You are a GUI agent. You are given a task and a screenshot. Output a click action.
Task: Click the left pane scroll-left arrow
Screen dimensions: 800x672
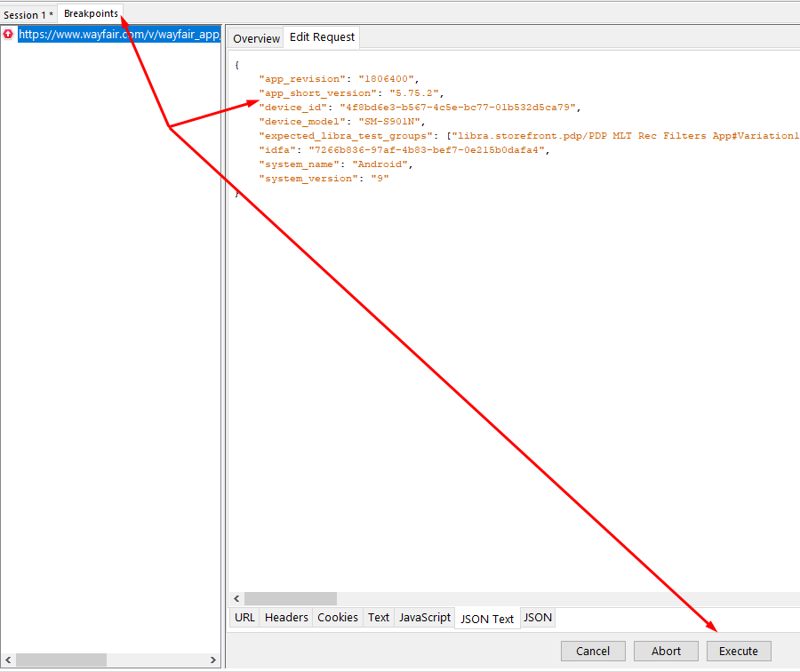point(8,660)
